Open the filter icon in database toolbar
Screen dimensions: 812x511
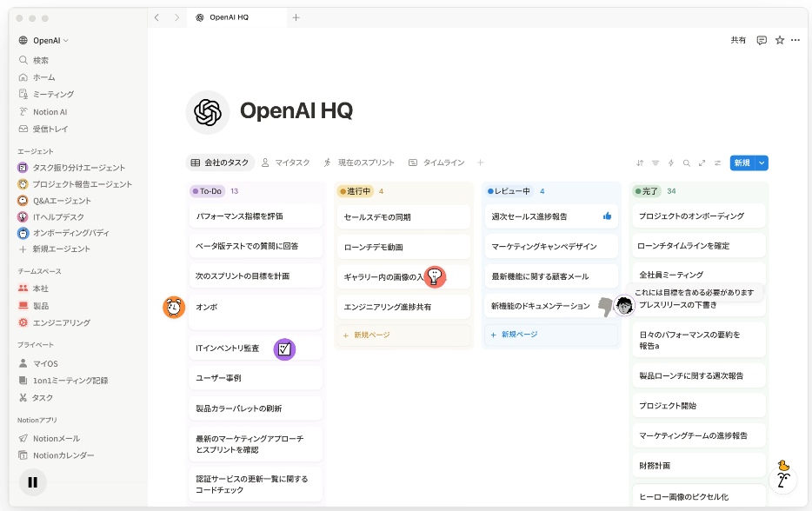point(656,163)
